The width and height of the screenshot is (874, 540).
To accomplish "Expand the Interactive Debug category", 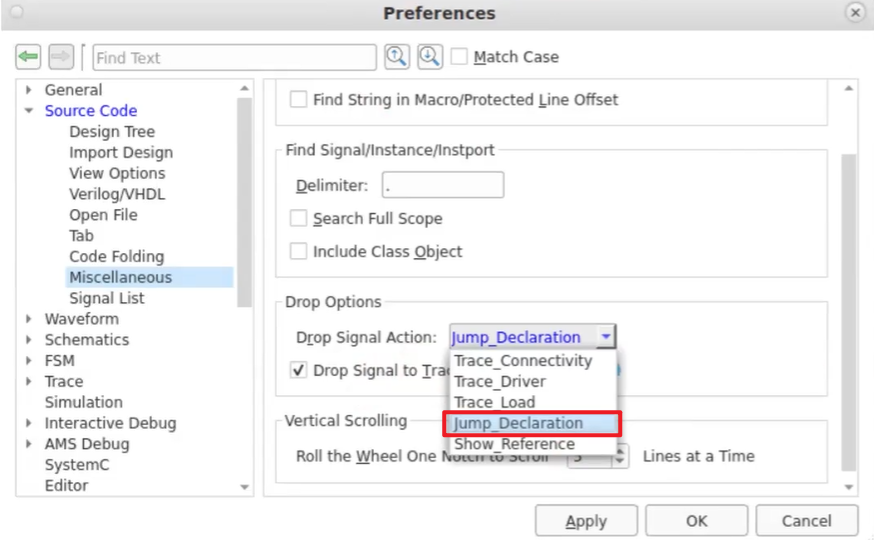I will [x=29, y=423].
